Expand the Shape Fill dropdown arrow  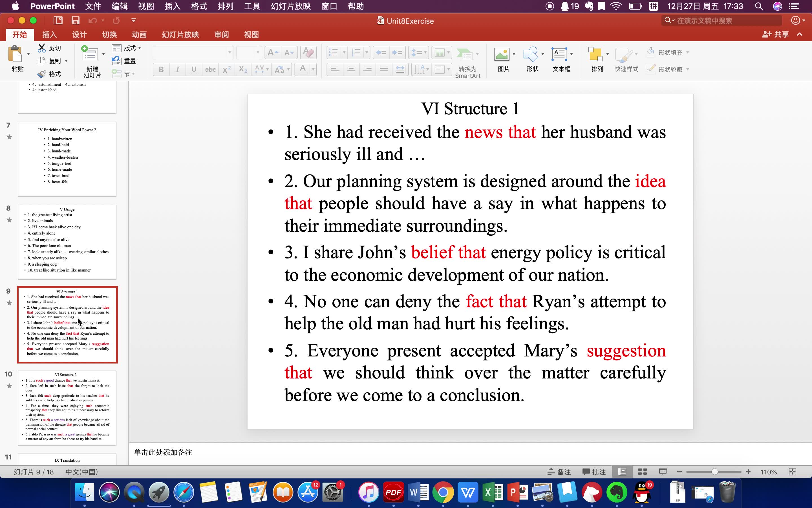(x=687, y=52)
